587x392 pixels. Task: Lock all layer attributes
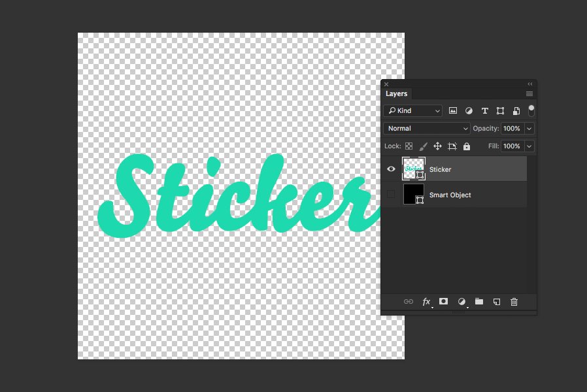[x=467, y=146]
